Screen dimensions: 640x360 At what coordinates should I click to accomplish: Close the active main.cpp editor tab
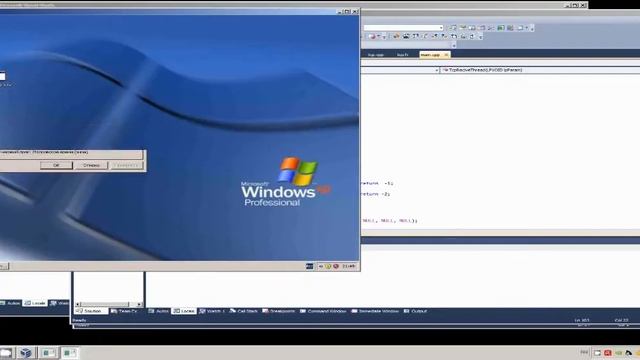point(446,55)
